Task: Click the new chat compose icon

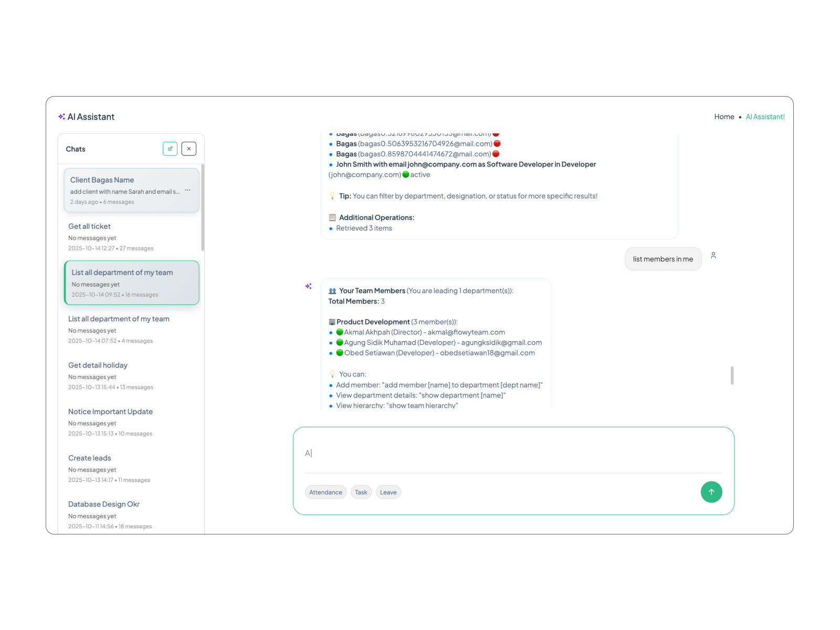Action: tap(170, 149)
